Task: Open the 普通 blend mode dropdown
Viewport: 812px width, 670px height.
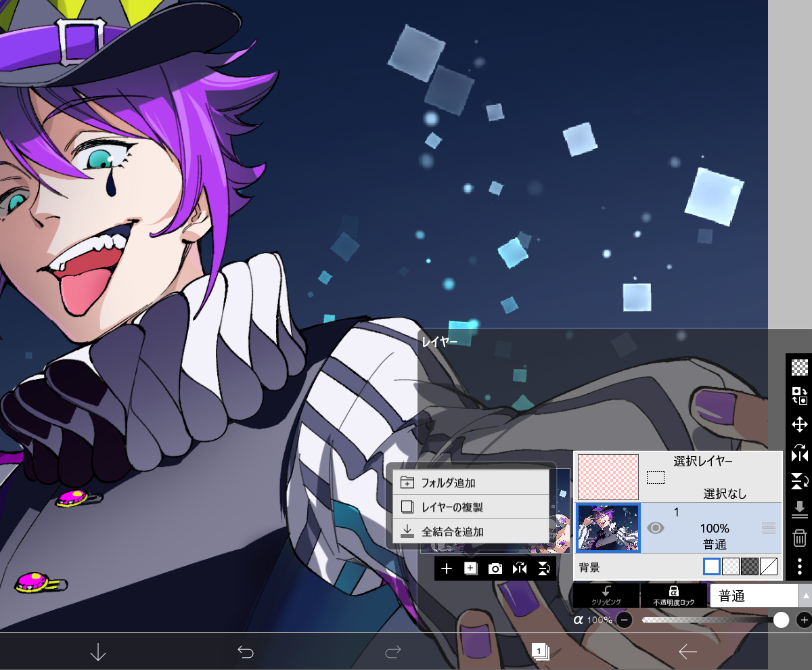Action: point(754,596)
